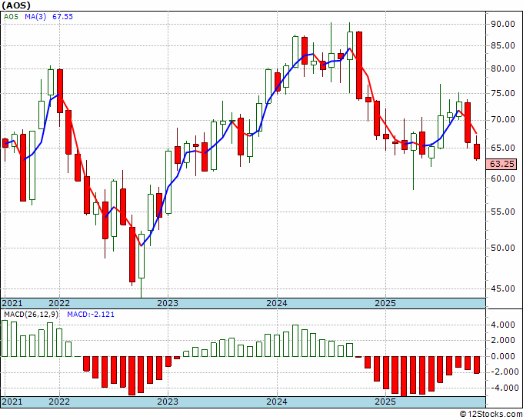
Task: Click the 65.00 price axis label
Action: (503, 148)
